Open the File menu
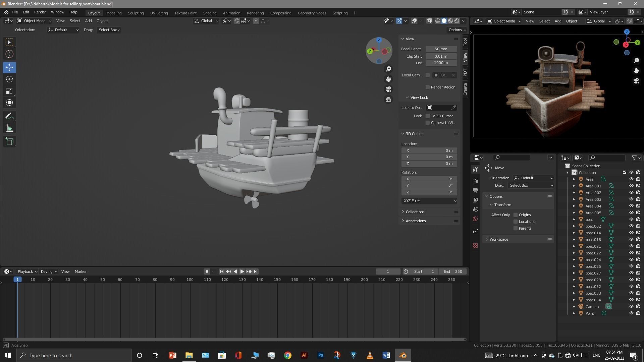Image resolution: width=644 pixels, height=362 pixels. (15, 12)
